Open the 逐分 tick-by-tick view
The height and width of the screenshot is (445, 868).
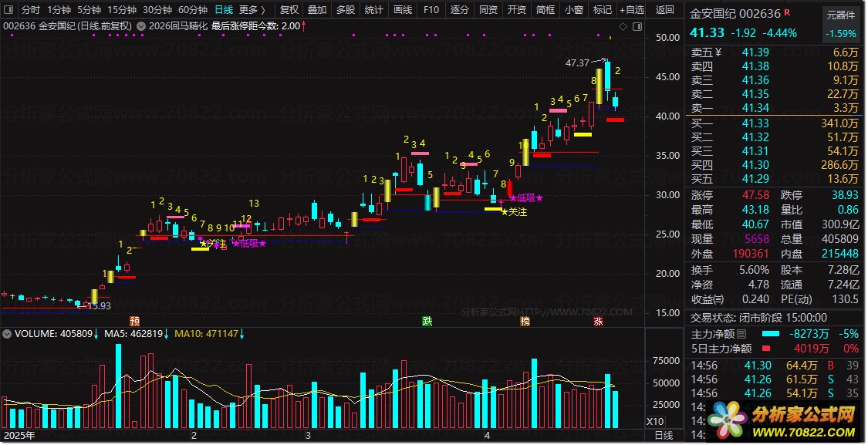460,10
